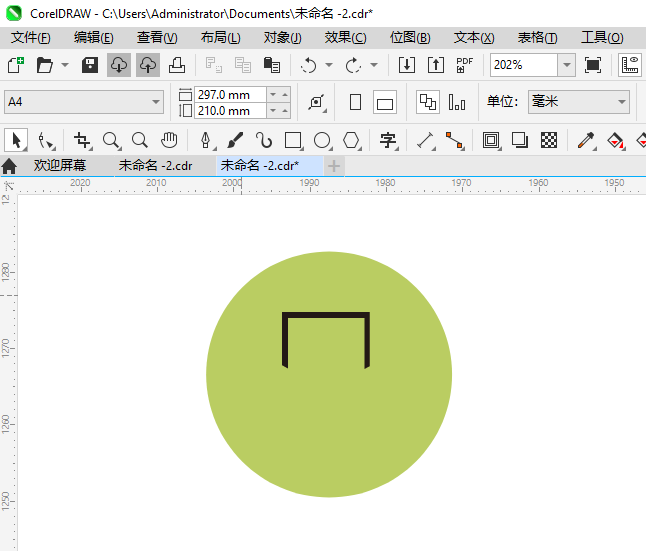This screenshot has height=551, width=646.
Task: Select the Pan hand tool
Action: click(169, 141)
